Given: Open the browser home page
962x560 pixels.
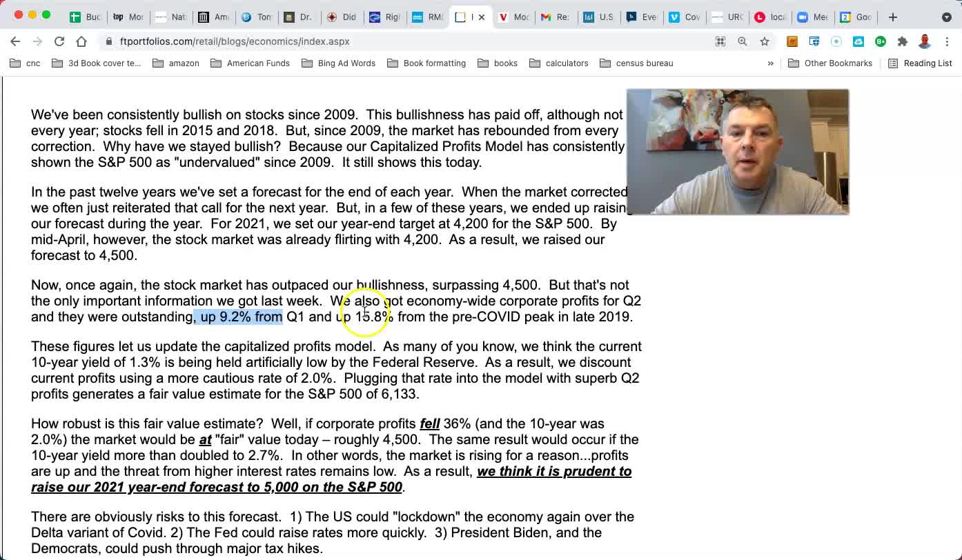Looking at the screenshot, I should click(x=81, y=41).
